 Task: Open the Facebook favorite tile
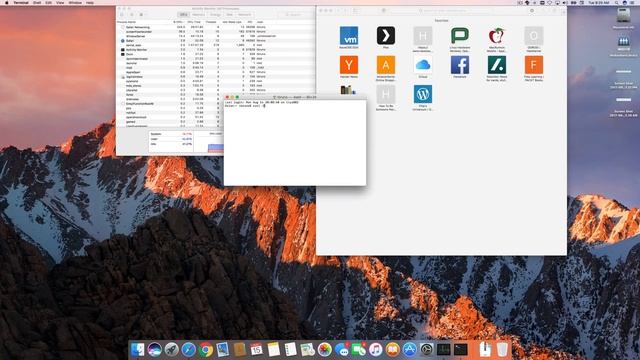point(460,65)
